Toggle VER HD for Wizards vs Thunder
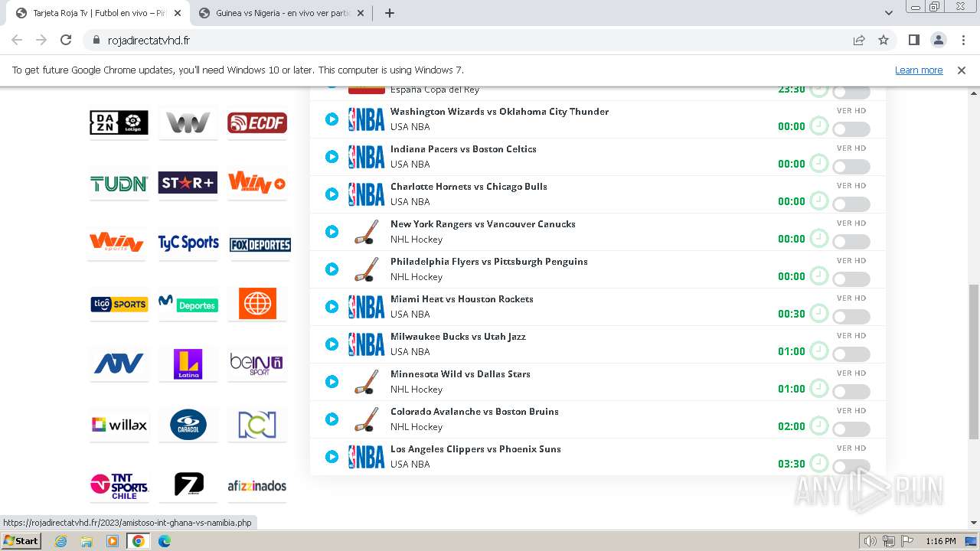The width and height of the screenshot is (980, 551). coord(851,129)
